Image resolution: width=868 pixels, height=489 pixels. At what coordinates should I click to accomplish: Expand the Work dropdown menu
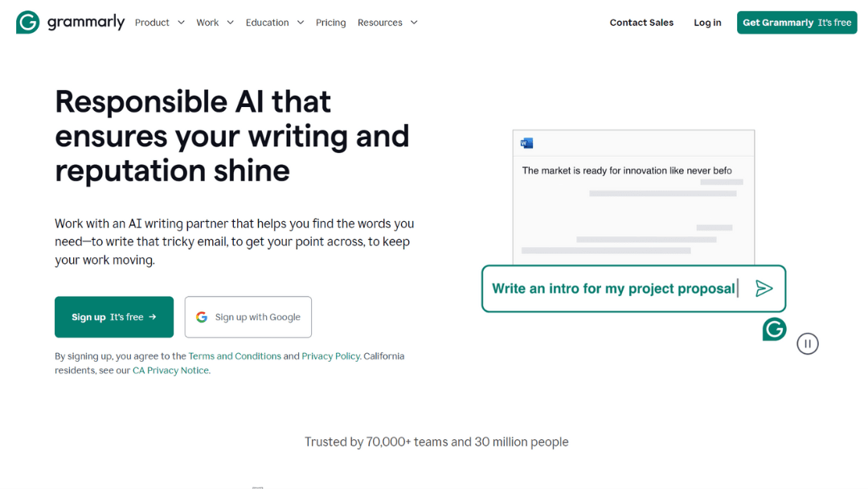pos(215,23)
